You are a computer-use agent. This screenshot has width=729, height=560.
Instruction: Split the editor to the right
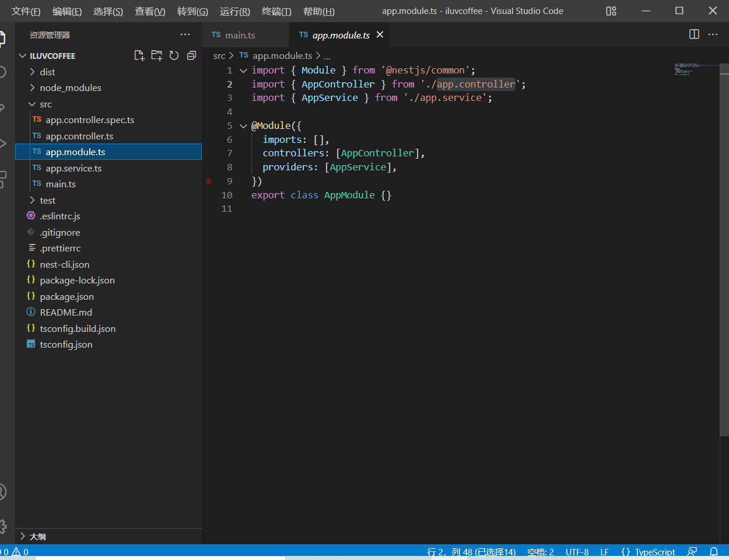694,34
